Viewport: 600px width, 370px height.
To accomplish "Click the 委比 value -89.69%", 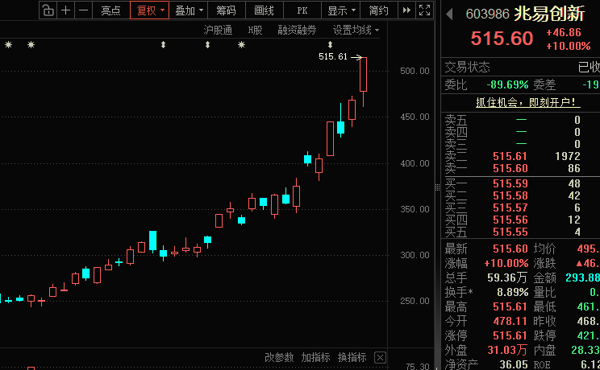I will click(507, 85).
